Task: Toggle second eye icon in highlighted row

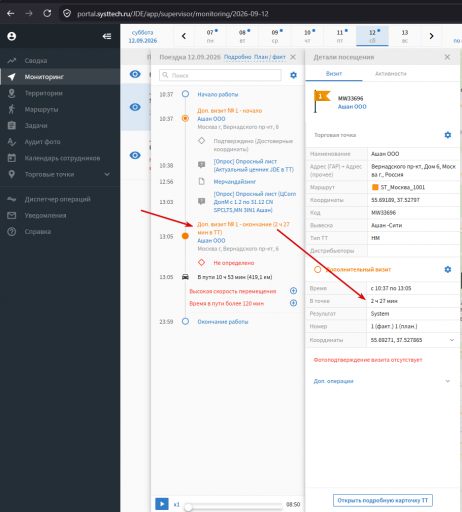Action: click(x=135, y=107)
